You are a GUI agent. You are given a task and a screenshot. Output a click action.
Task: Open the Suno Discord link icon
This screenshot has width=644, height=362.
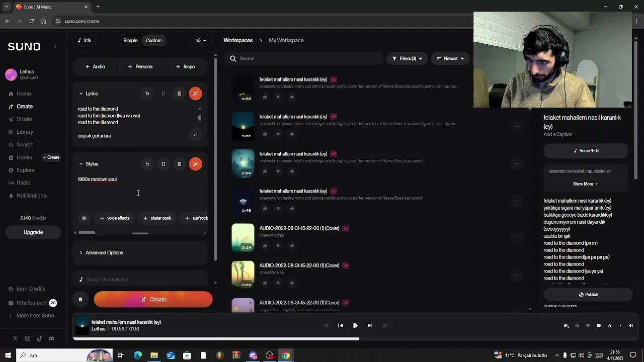51,339
